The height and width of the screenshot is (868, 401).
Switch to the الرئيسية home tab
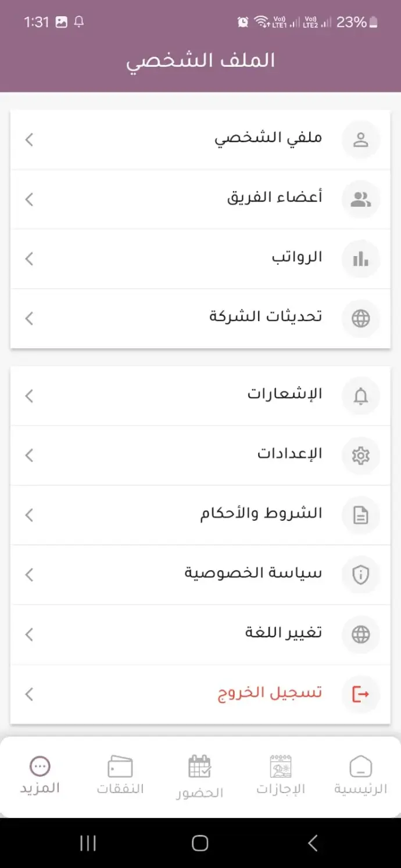click(360, 775)
